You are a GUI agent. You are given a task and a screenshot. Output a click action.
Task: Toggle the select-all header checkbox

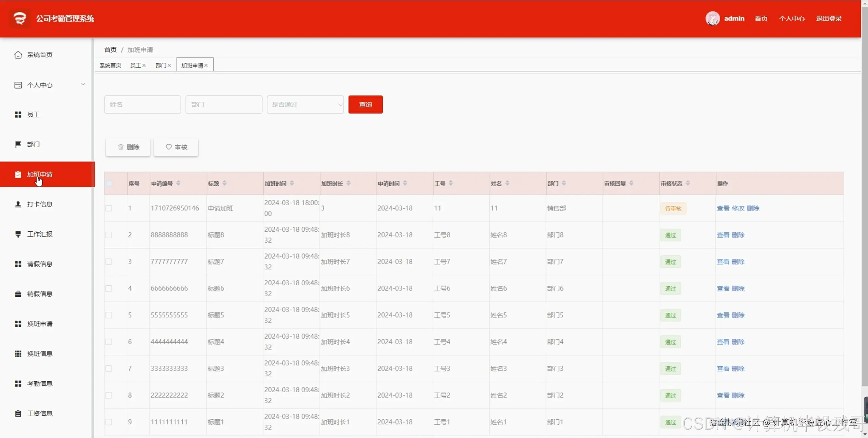[x=109, y=183]
